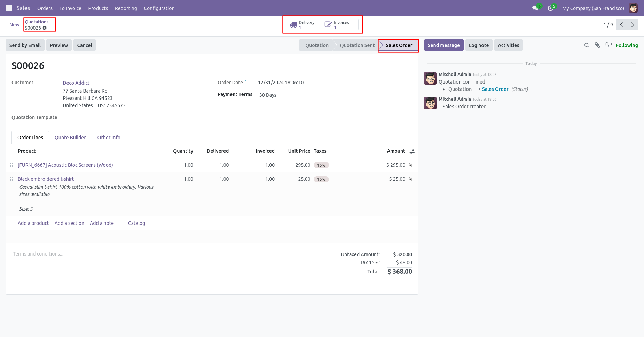644x337 pixels.
Task: Open the apps grid home menu
Action: [x=9, y=8]
